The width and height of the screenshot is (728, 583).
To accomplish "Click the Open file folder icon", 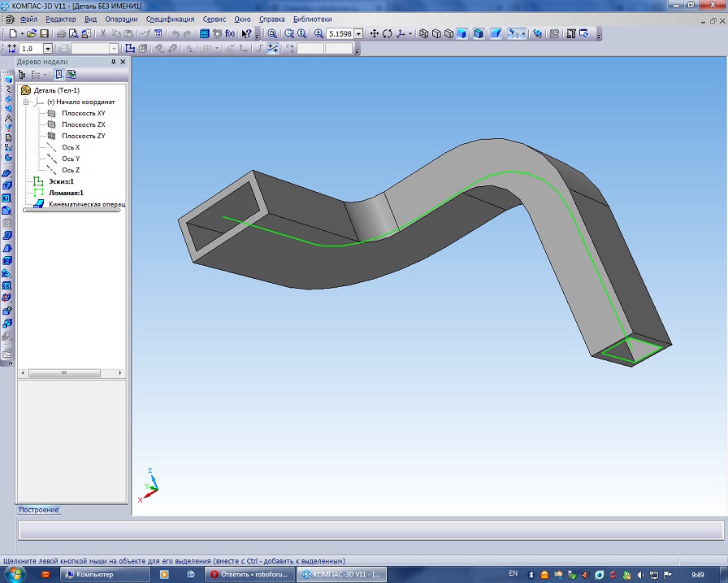I will click(x=32, y=33).
